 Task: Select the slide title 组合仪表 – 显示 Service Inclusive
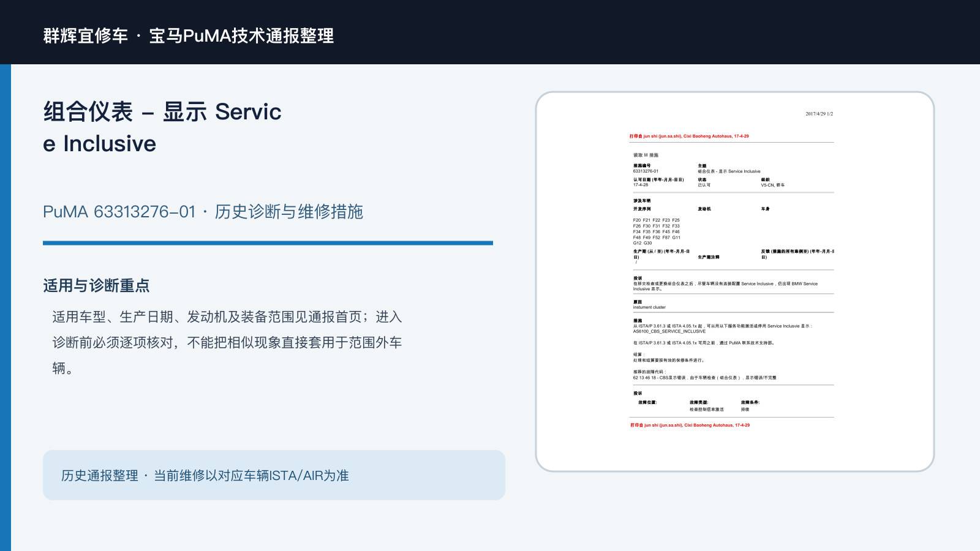coord(162,127)
